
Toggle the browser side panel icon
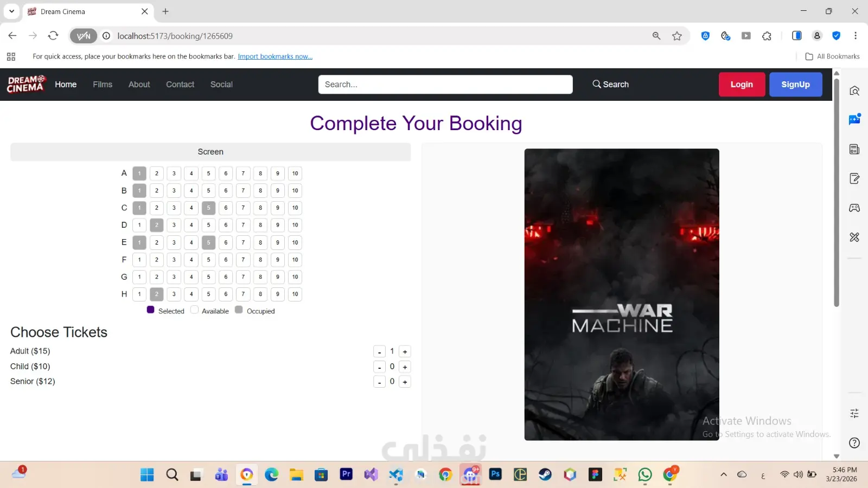point(796,36)
